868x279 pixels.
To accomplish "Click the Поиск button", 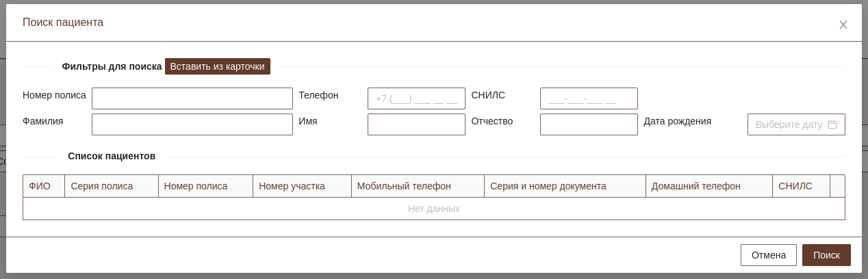I will click(826, 255).
